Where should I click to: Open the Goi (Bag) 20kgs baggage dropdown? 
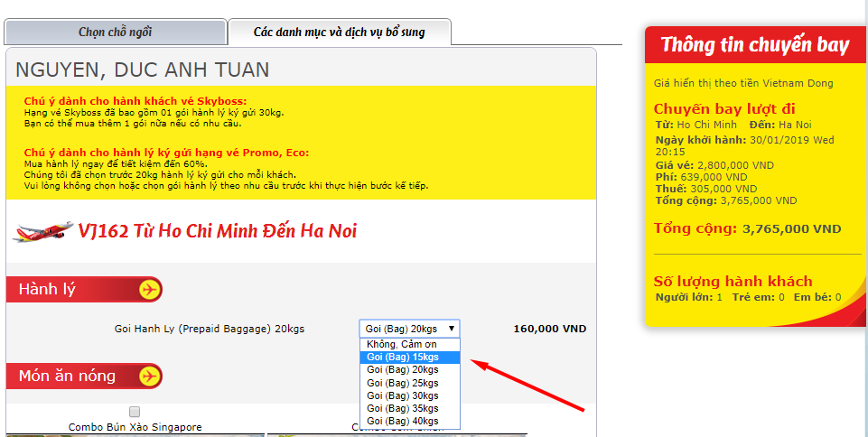coord(410,329)
